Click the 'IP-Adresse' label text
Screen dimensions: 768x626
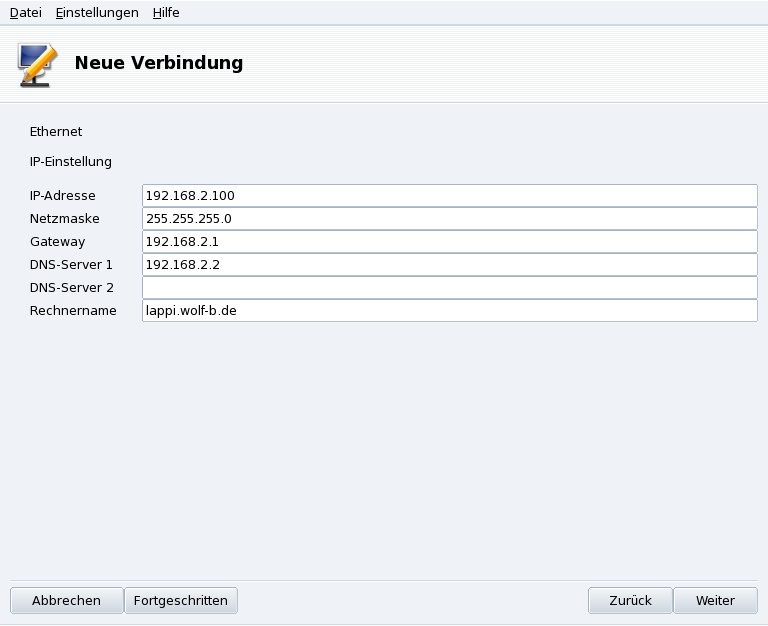(63, 195)
